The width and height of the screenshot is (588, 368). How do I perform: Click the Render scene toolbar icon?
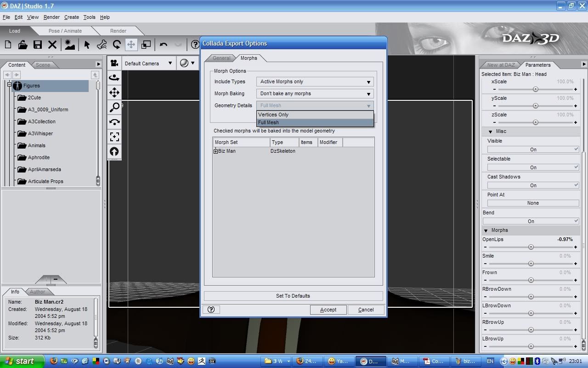(70, 45)
